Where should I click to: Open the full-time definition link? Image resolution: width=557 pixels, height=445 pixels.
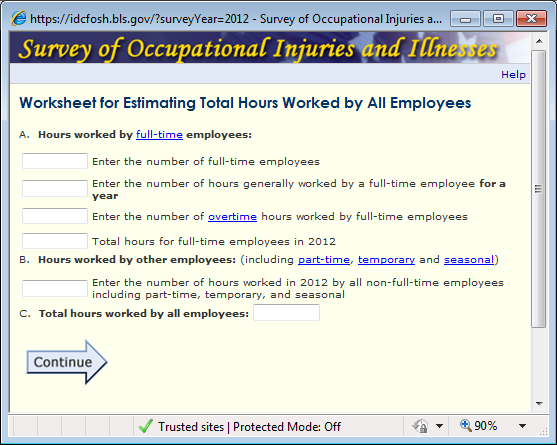(159, 135)
